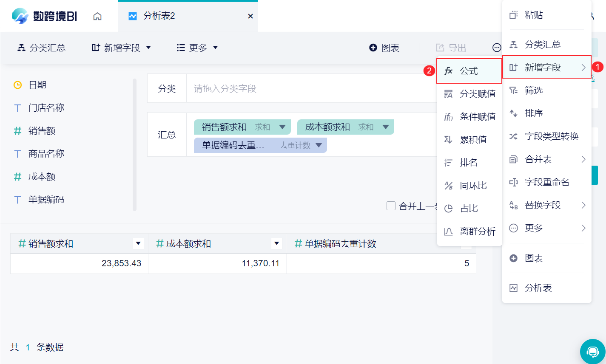
Task: Click the customer service headset icon
Action: [592, 351]
